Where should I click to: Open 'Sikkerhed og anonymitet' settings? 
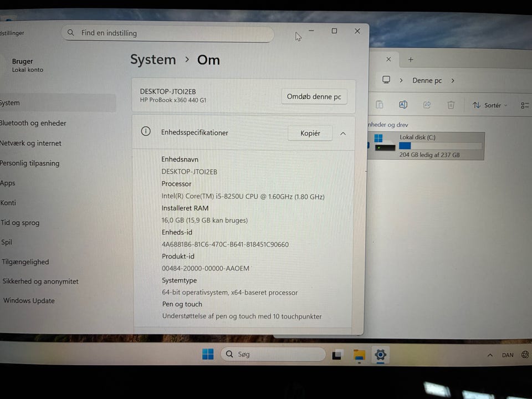pyautogui.click(x=40, y=282)
